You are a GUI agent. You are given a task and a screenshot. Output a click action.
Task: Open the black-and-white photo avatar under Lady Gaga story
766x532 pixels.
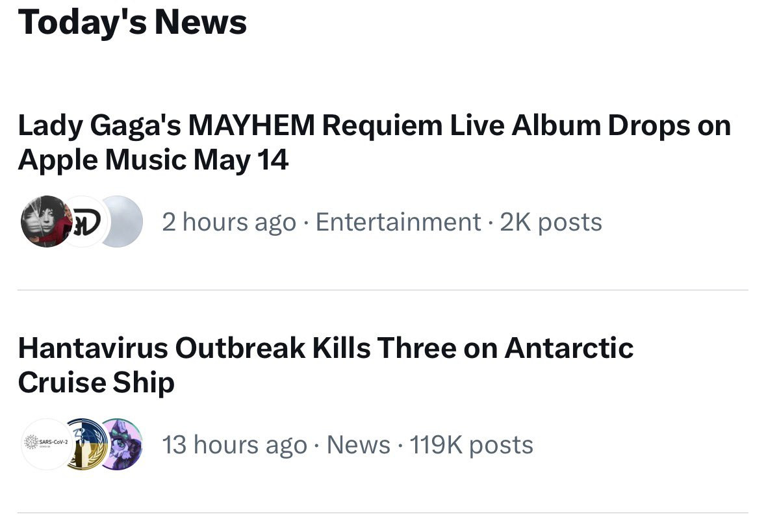click(46, 222)
